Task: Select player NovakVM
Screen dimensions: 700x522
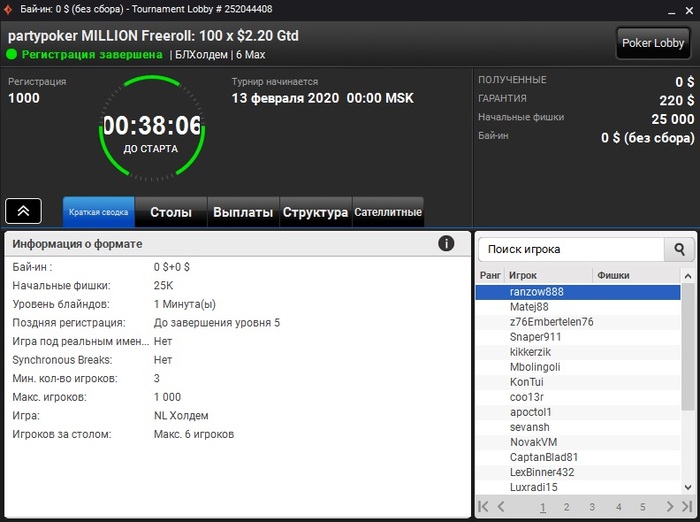Action: [578, 442]
